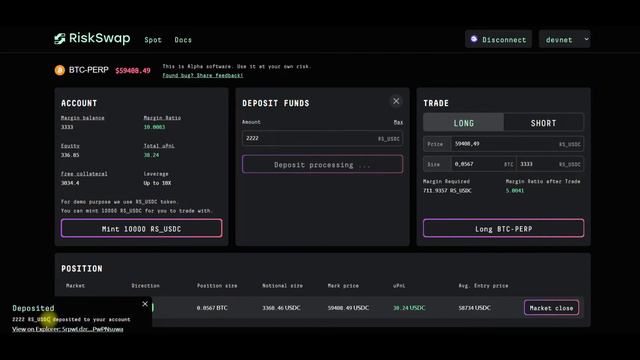Select the LONG tab
Image resolution: width=640 pixels, height=360 pixels.
tap(464, 123)
